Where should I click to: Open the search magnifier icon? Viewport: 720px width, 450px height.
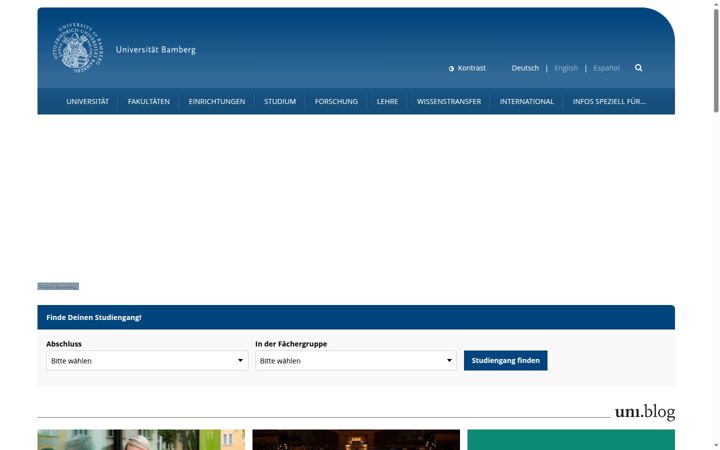(638, 68)
